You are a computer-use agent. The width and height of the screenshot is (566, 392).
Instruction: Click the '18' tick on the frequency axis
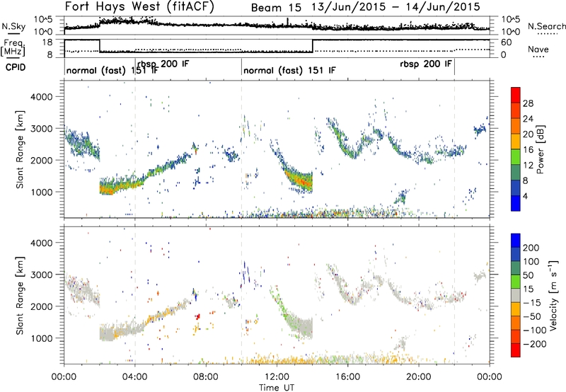click(x=47, y=42)
